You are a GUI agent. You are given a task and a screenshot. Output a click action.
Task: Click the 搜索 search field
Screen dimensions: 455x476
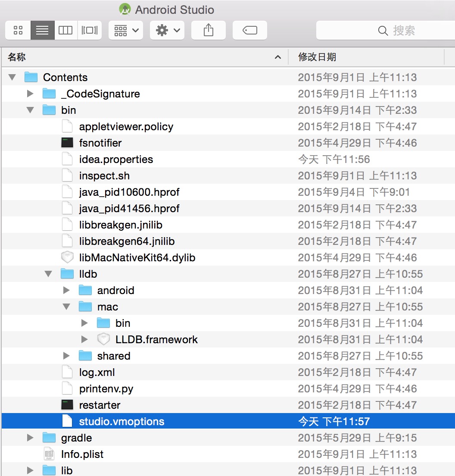click(x=386, y=30)
